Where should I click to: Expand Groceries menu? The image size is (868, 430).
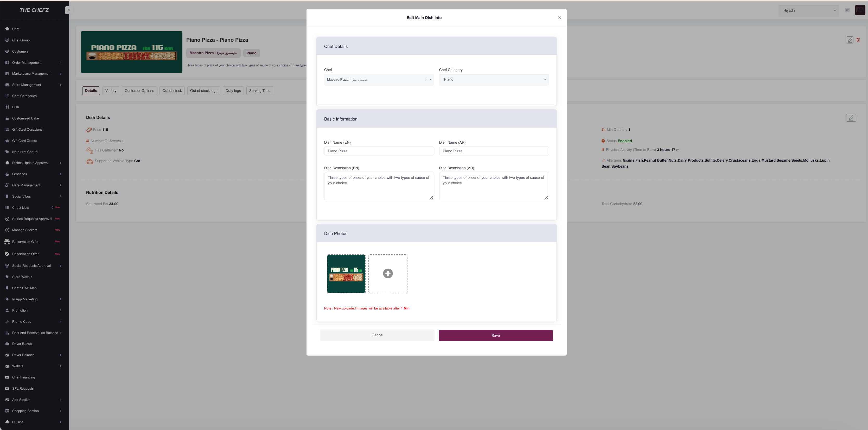[x=34, y=174]
